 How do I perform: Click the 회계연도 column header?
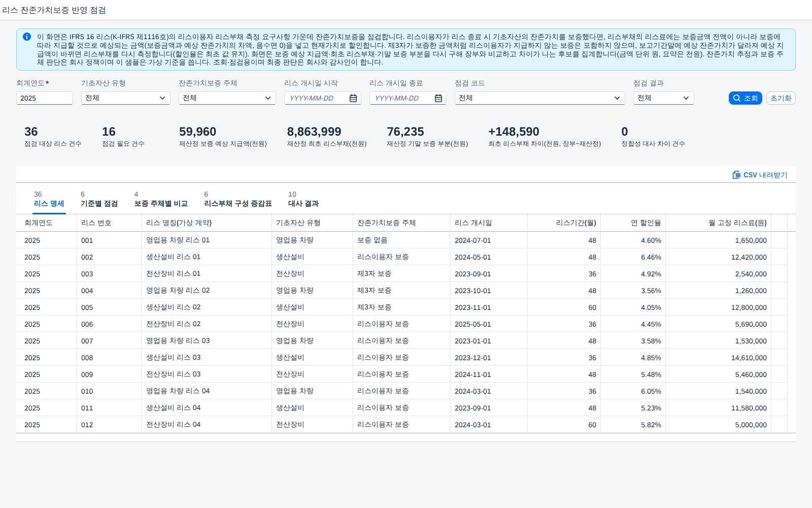47,223
